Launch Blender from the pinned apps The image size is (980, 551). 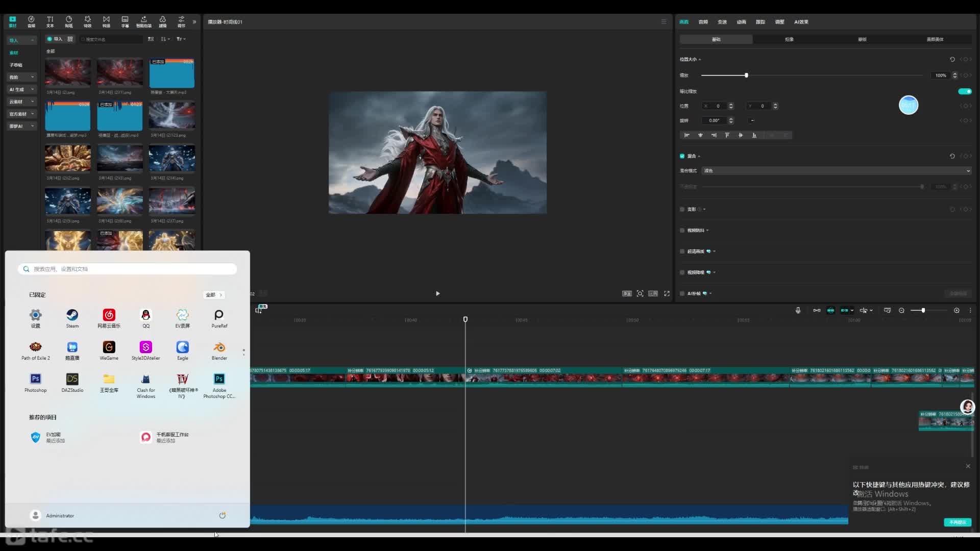pos(219,350)
